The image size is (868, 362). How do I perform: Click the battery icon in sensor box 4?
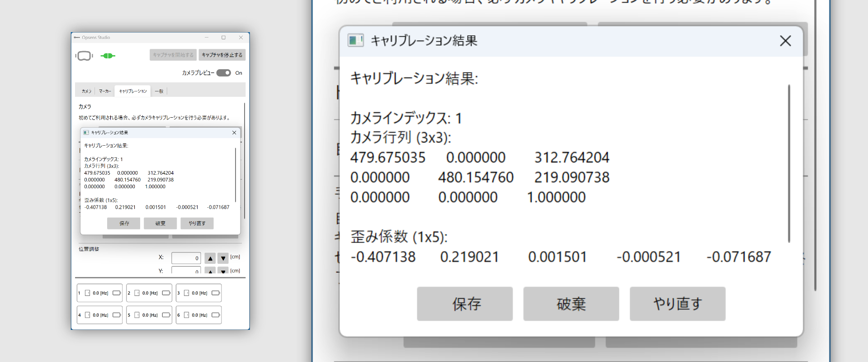(x=117, y=315)
